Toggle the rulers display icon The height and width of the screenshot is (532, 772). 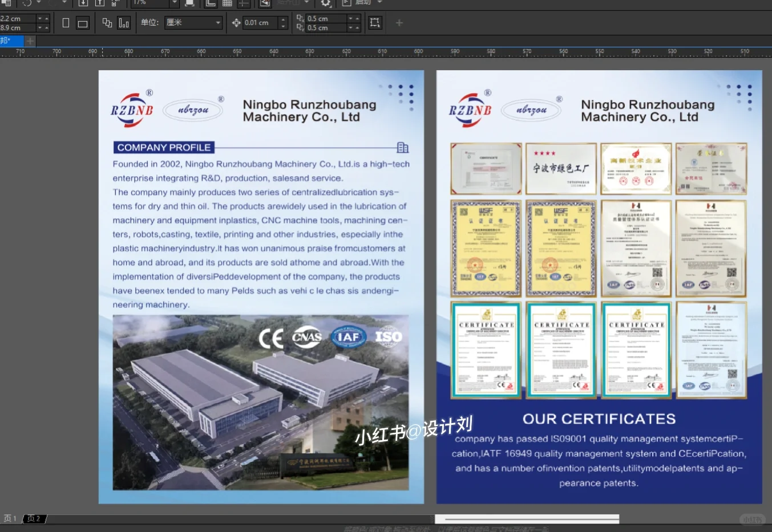coord(211,3)
